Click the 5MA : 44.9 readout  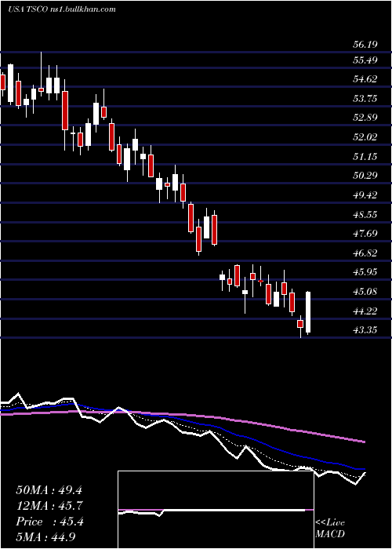point(46,536)
